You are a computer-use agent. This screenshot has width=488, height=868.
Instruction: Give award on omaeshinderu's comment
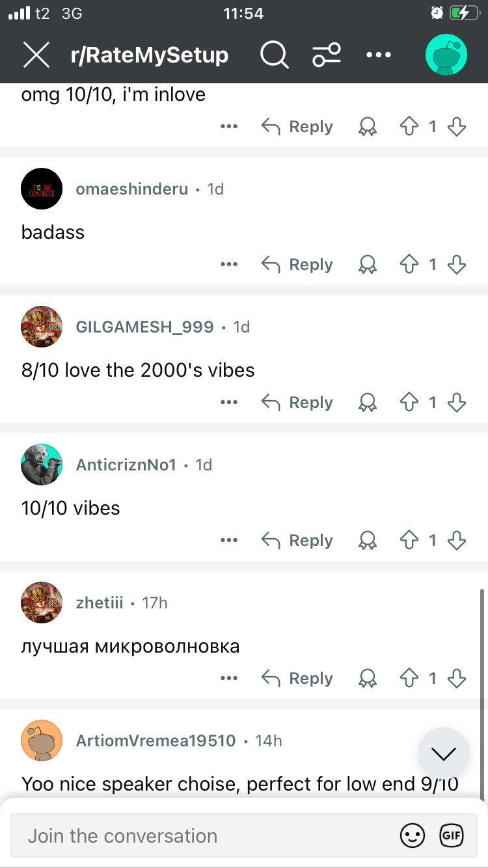point(368,264)
